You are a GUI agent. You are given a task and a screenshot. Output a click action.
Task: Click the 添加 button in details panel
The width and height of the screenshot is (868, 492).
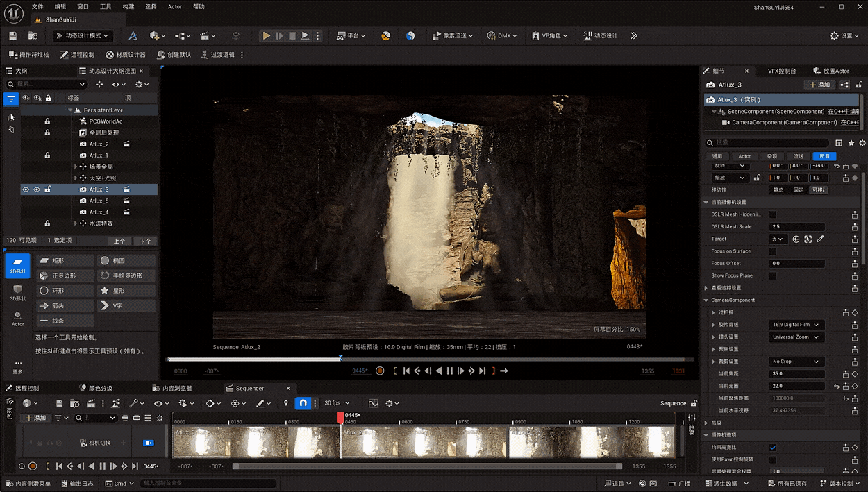(819, 85)
